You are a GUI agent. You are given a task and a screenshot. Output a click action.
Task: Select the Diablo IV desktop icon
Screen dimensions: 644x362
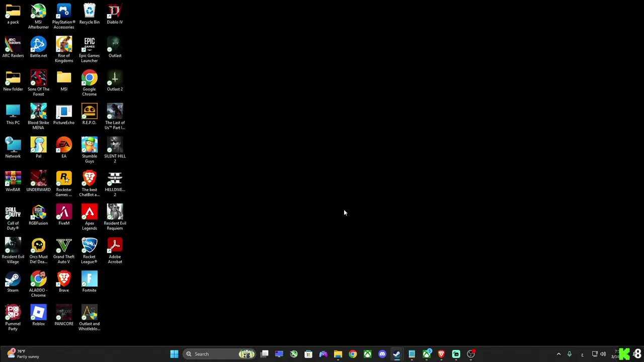tap(115, 14)
